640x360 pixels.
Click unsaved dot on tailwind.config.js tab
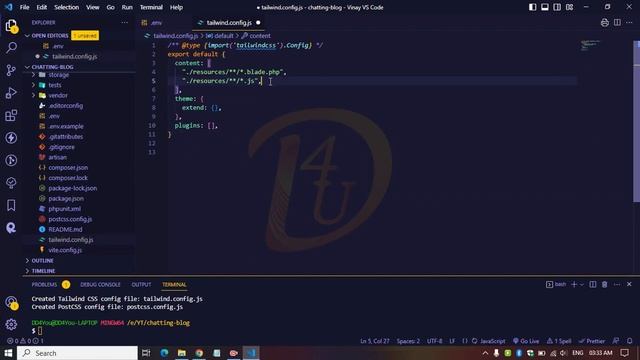click(258, 23)
